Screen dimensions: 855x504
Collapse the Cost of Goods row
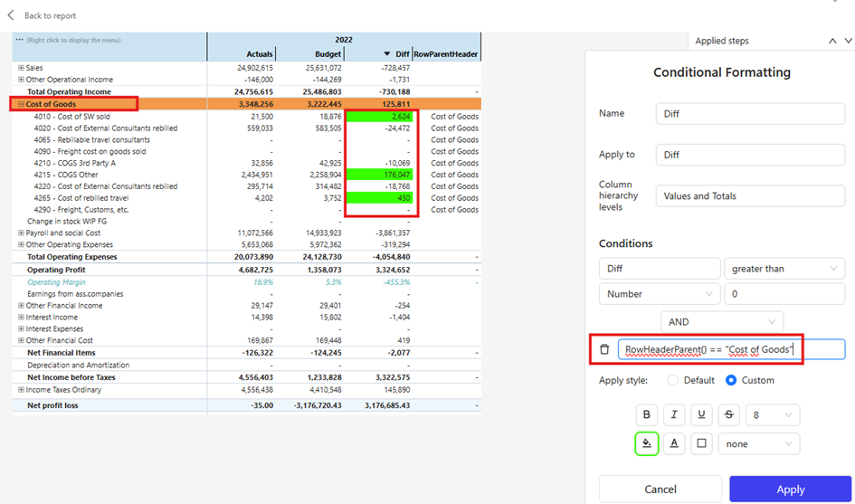22,104
